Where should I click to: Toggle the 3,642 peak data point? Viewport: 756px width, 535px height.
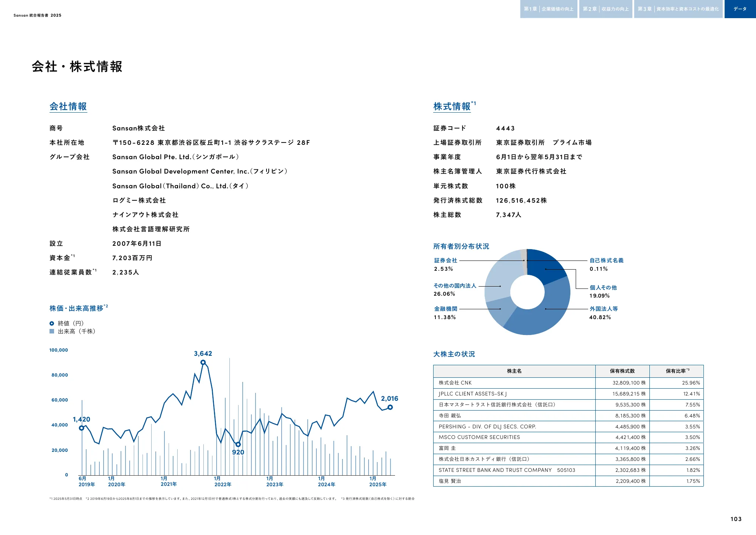[204, 362]
